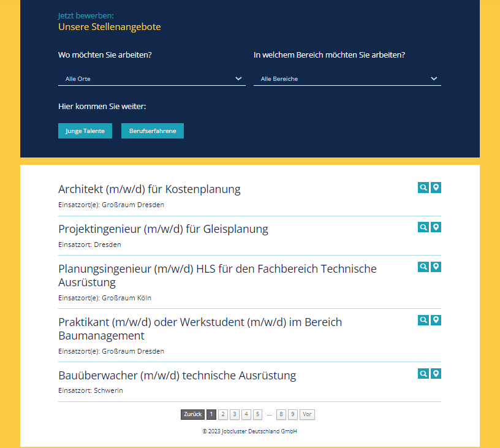Click magnifier icon for Planungsingenieur HLS job
Viewport: 500px width, 448px height.
(x=423, y=267)
